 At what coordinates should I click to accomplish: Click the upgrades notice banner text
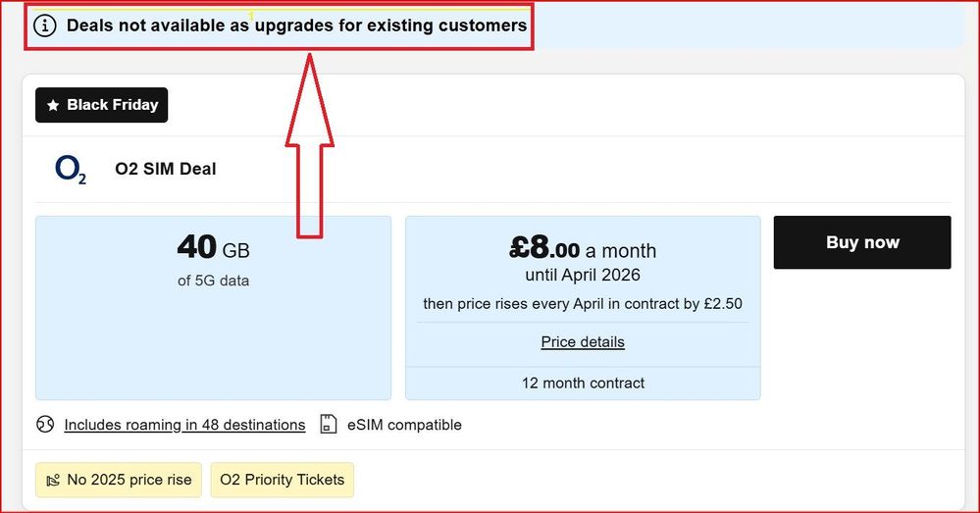296,26
